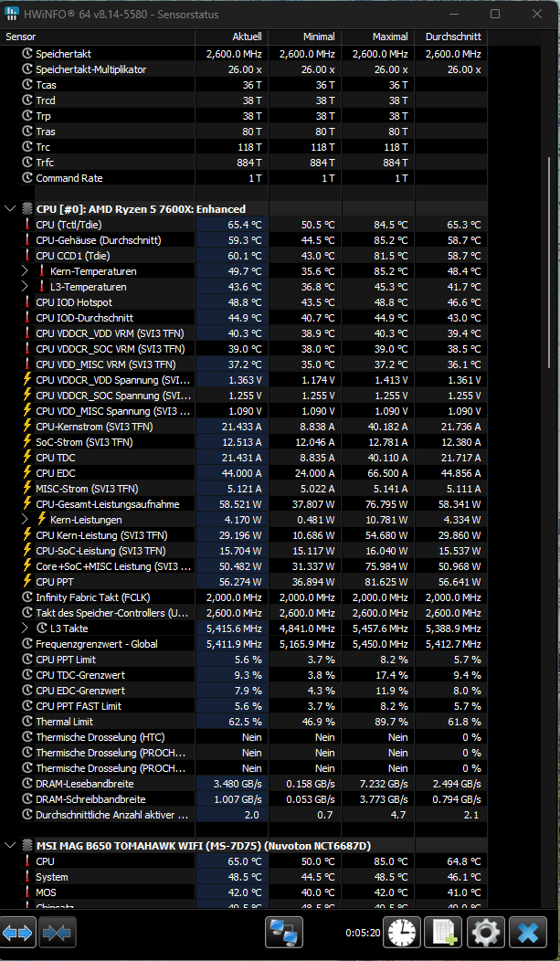Click chip icon of the AMD Ryzen 5 7600X group

point(27,209)
